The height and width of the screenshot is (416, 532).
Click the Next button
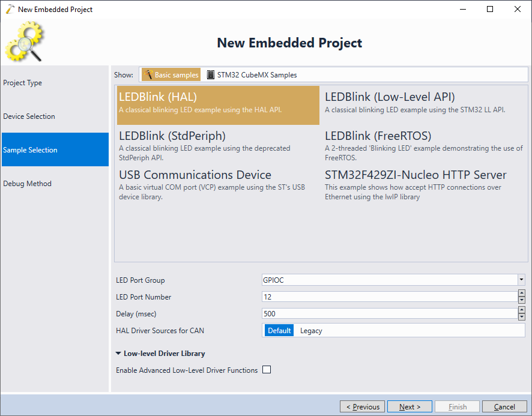(410, 406)
